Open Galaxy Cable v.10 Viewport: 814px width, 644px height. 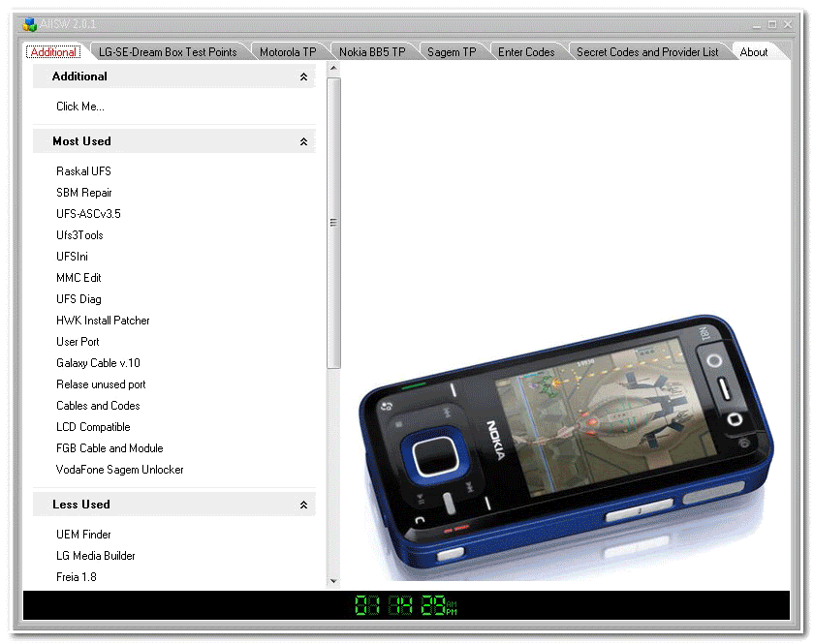(x=98, y=363)
